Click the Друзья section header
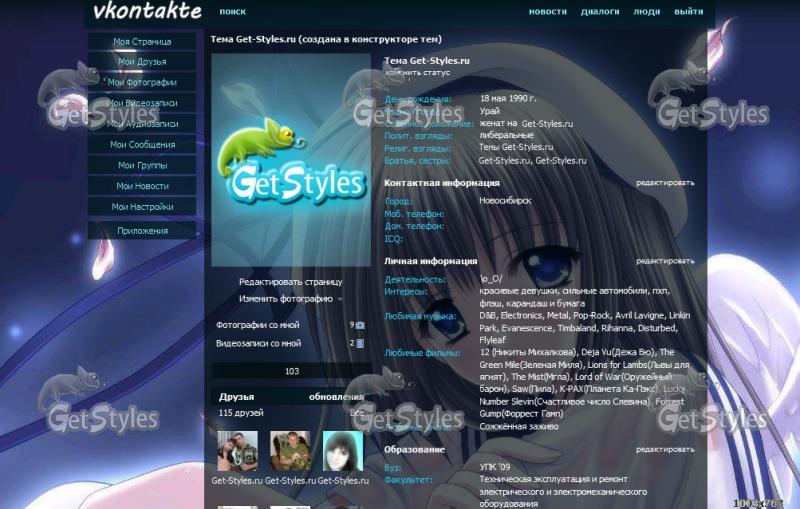 pos(236,397)
